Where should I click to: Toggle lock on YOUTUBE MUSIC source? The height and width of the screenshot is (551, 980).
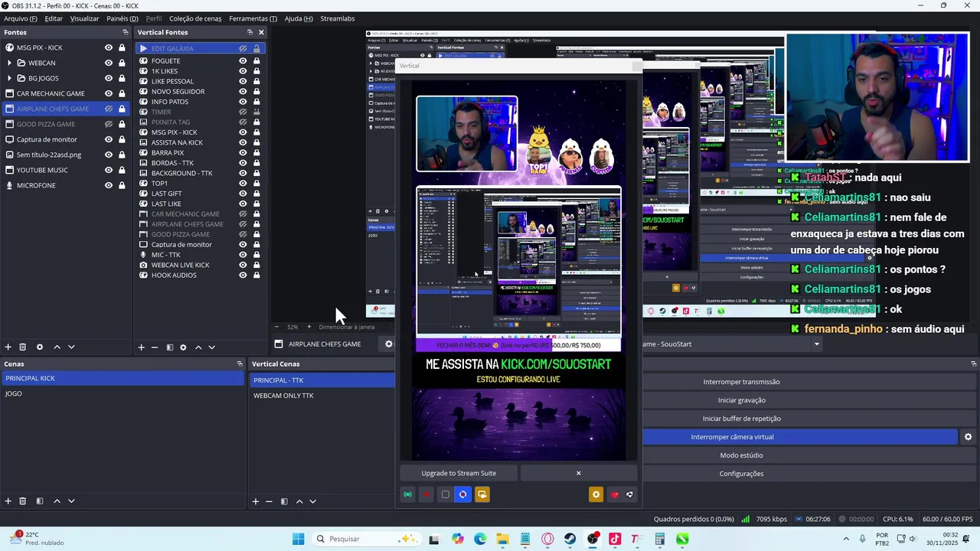pos(122,170)
